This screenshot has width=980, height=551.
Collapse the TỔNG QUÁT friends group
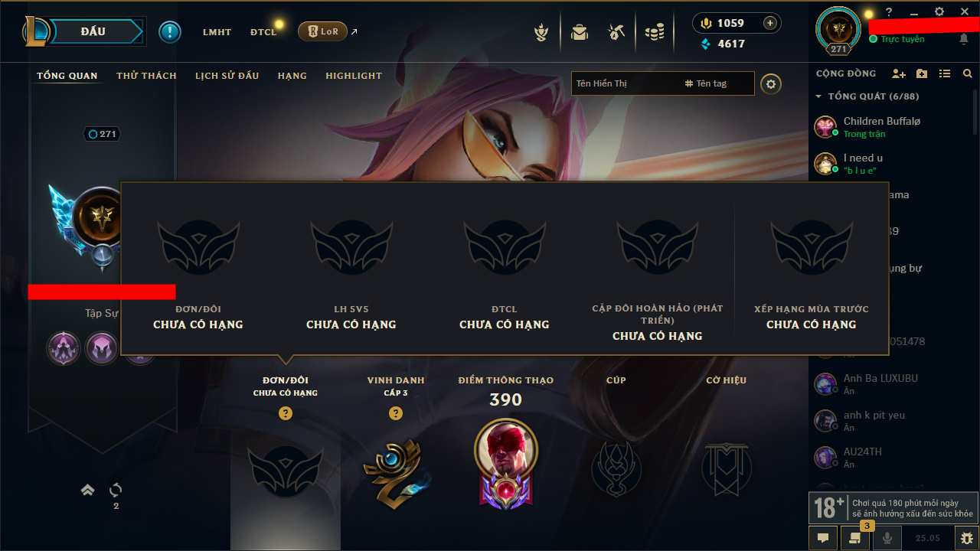(x=818, y=96)
